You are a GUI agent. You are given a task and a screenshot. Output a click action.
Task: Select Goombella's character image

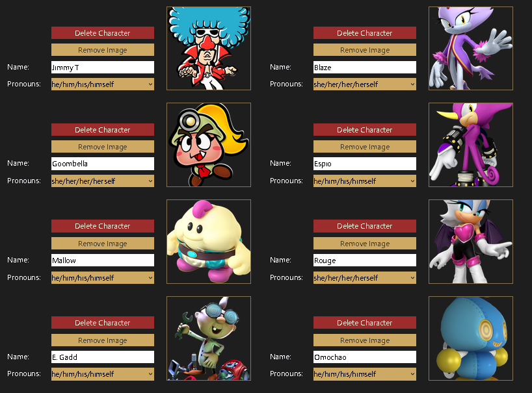(x=209, y=145)
